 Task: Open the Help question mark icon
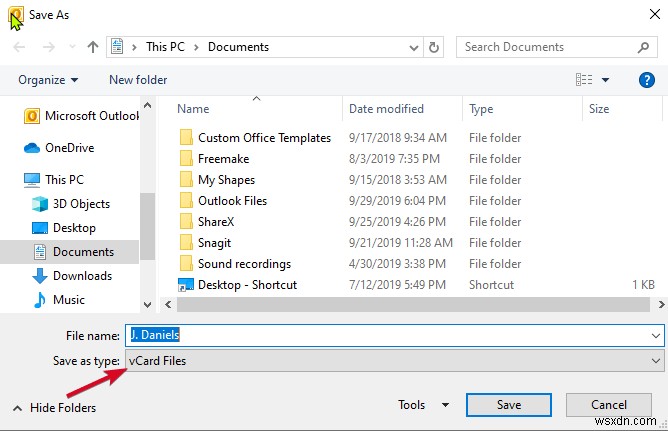point(646,80)
